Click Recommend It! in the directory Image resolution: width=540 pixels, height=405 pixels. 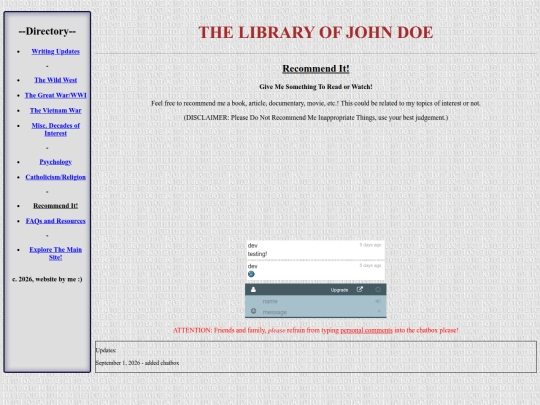tap(55, 206)
